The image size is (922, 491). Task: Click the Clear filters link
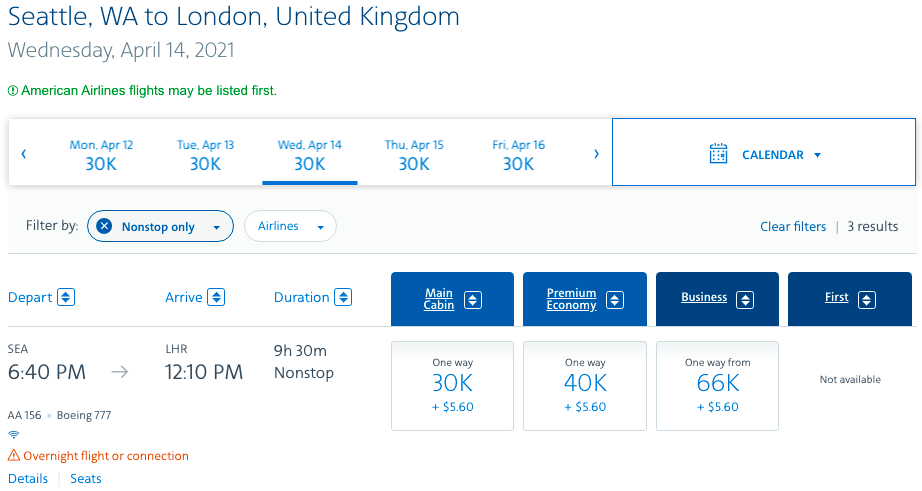[x=793, y=226]
